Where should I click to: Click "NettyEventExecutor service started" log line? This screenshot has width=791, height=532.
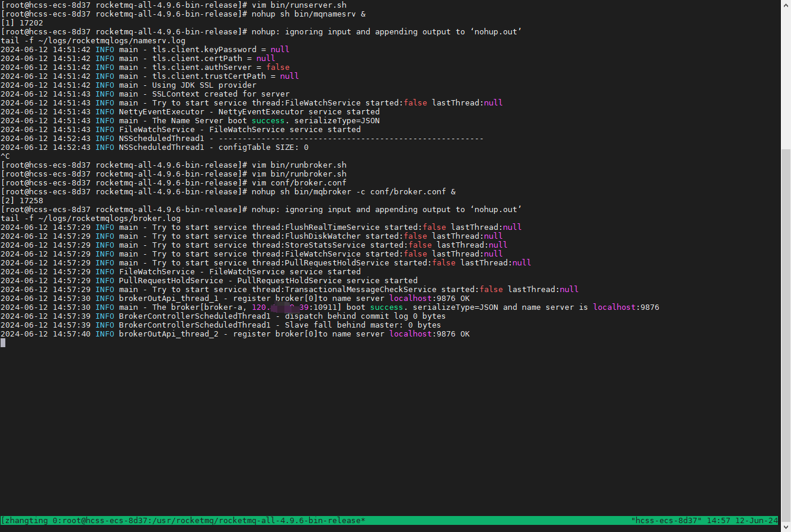190,112
